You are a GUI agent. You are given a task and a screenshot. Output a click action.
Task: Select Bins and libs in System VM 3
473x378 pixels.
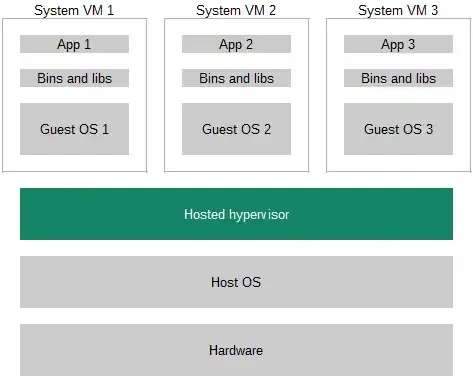tap(398, 78)
